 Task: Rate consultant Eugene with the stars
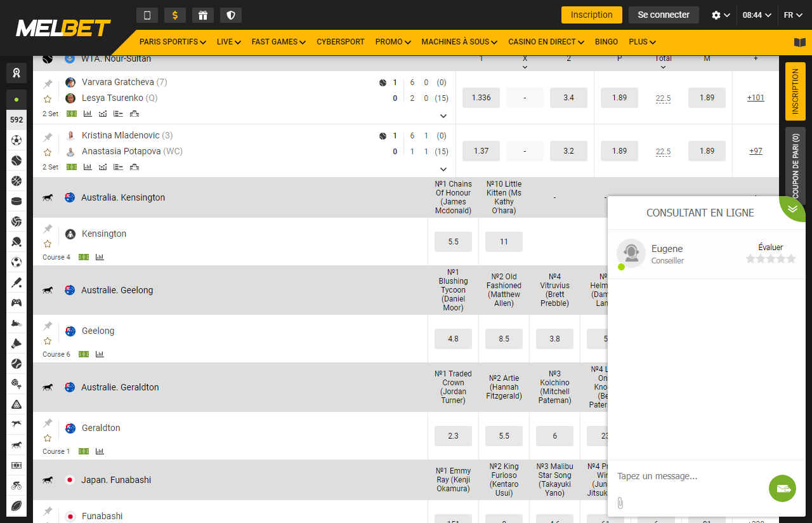(770, 258)
